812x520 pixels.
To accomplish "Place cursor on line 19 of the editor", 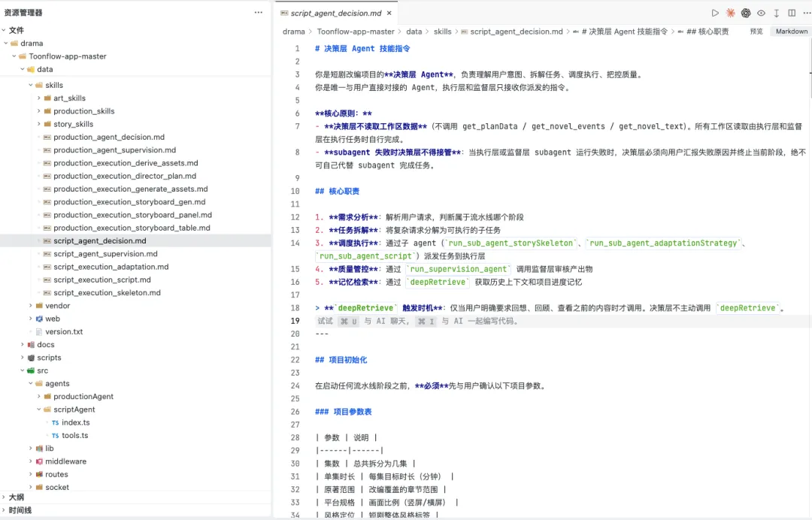I will tap(562, 321).
